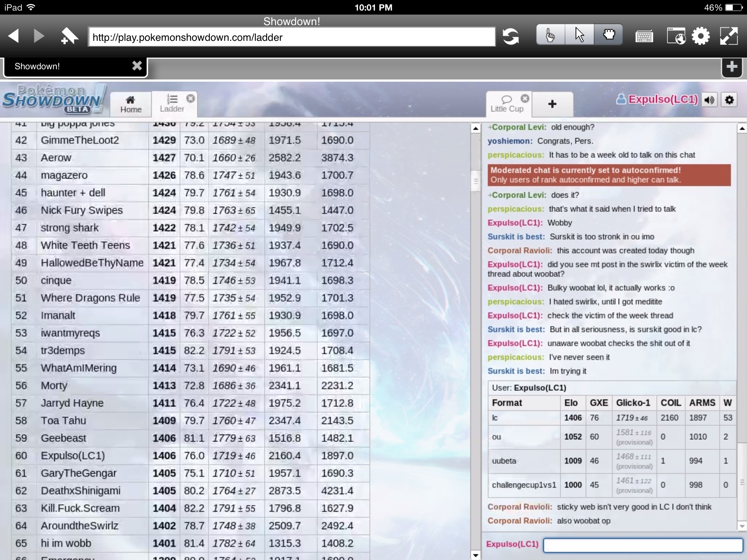Select ladder row HallowedBeThyName
The width and height of the screenshot is (747, 560).
[190, 263]
